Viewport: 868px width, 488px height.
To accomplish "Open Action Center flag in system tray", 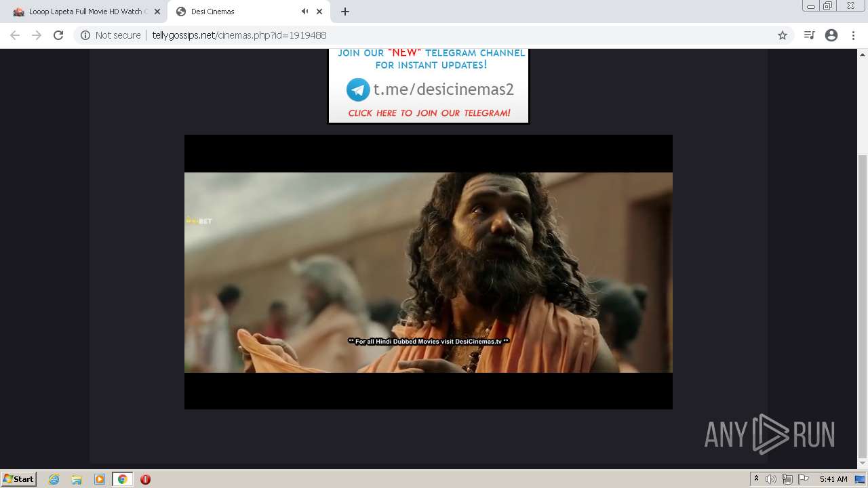I will point(804,479).
